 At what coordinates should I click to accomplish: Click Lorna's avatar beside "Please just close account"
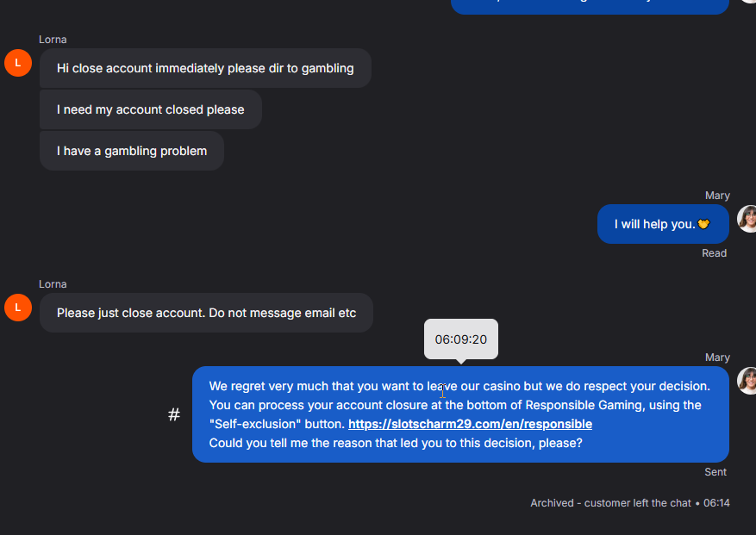point(18,308)
